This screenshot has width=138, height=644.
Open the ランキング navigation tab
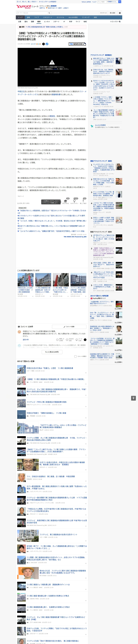pos(86,17)
